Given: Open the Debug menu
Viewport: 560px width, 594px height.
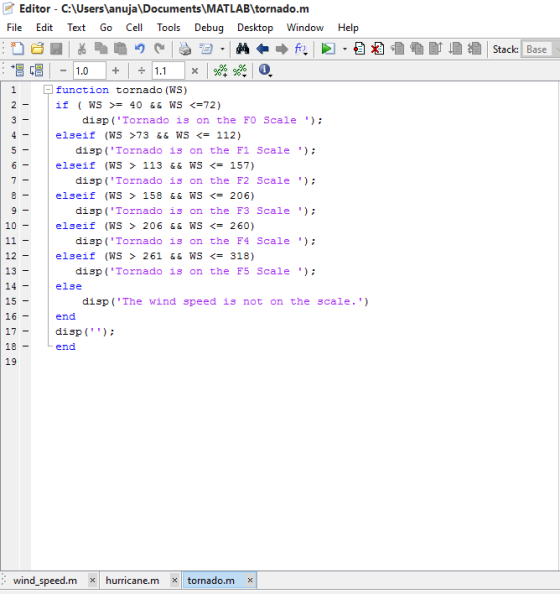Looking at the screenshot, I should (209, 28).
